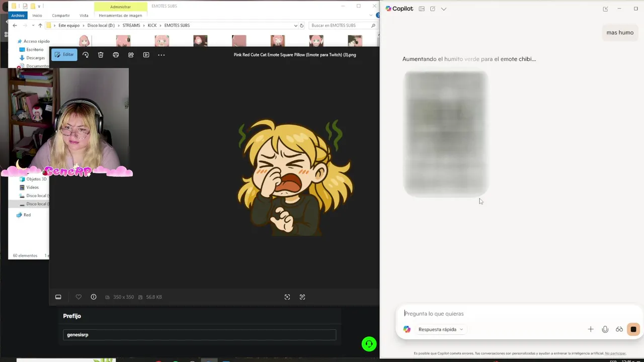This screenshot has height=362, width=644.
Task: Open Objetos 3D in navigation pane
Action: tap(33, 179)
